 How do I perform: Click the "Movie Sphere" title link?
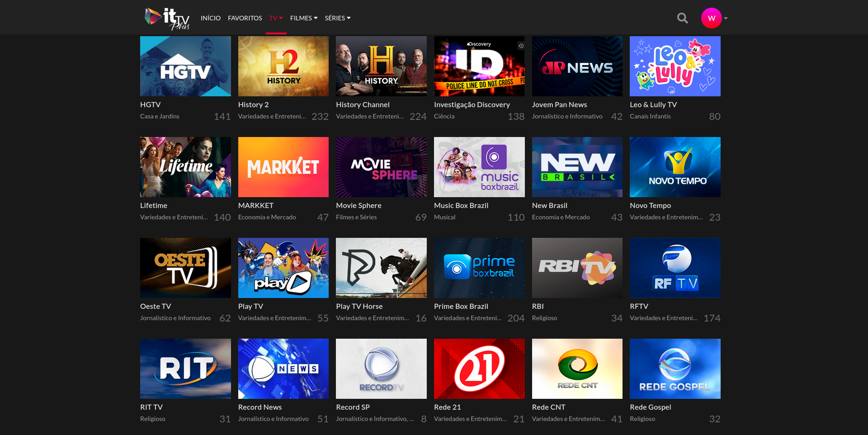pos(359,205)
